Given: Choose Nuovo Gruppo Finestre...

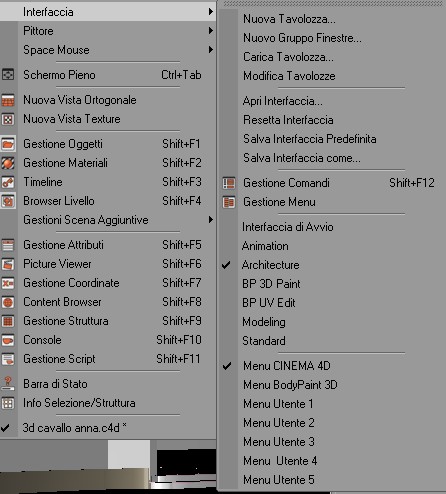Looking at the screenshot, I should coord(302,38).
